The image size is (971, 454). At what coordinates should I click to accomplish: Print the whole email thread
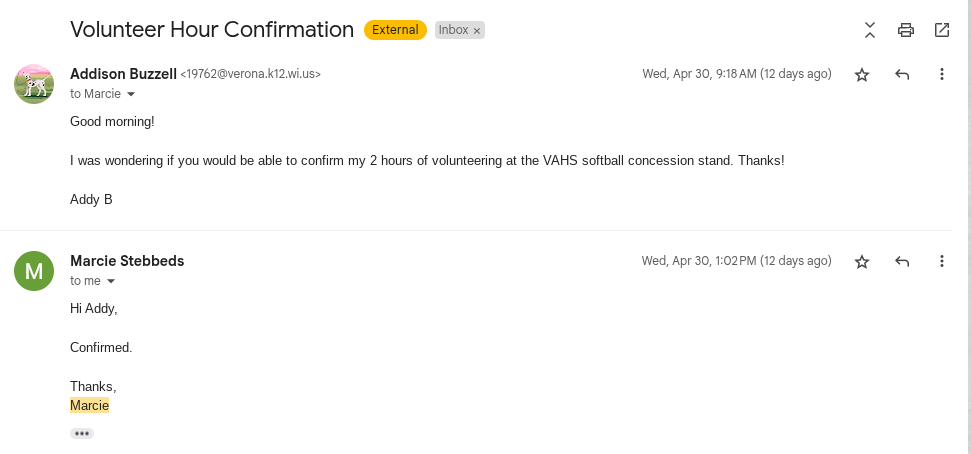point(906,30)
